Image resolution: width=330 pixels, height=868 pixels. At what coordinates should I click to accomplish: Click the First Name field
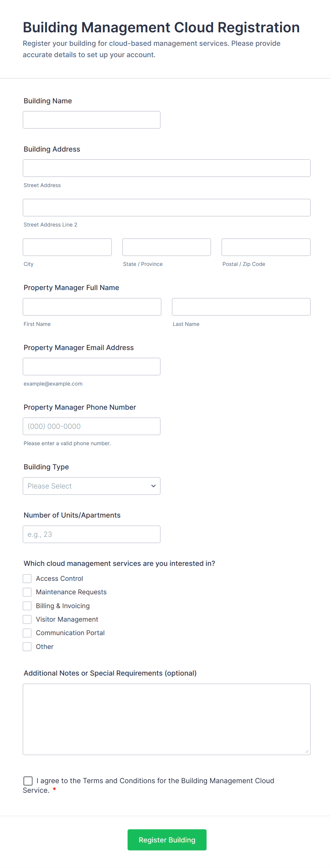92,307
